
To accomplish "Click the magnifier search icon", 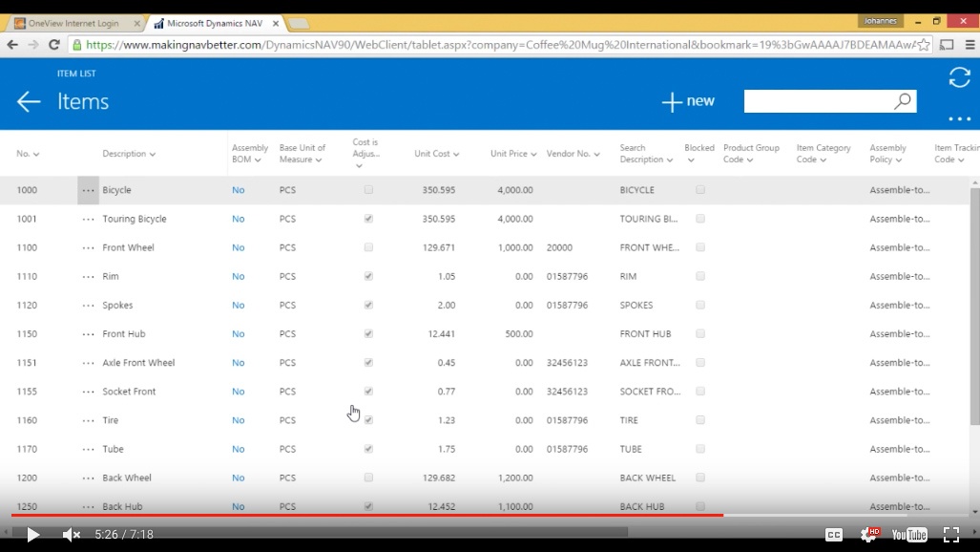I will [903, 101].
